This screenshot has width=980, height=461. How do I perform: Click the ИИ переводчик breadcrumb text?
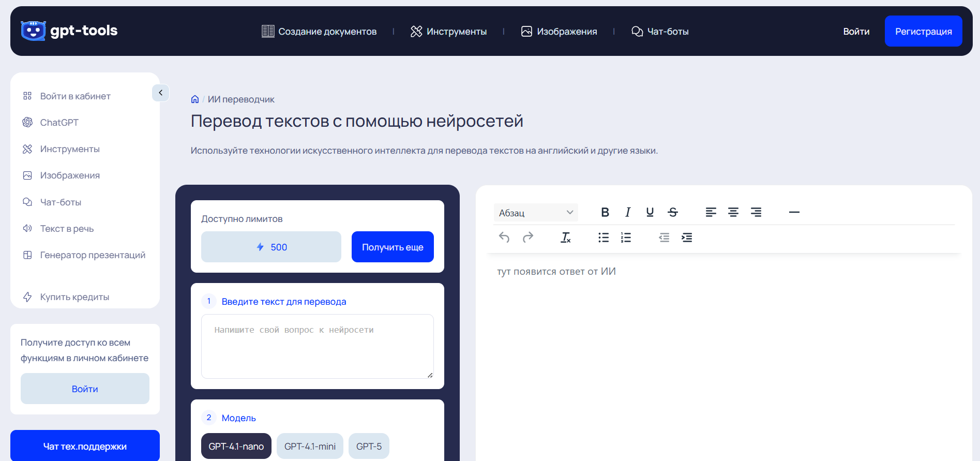click(x=241, y=99)
